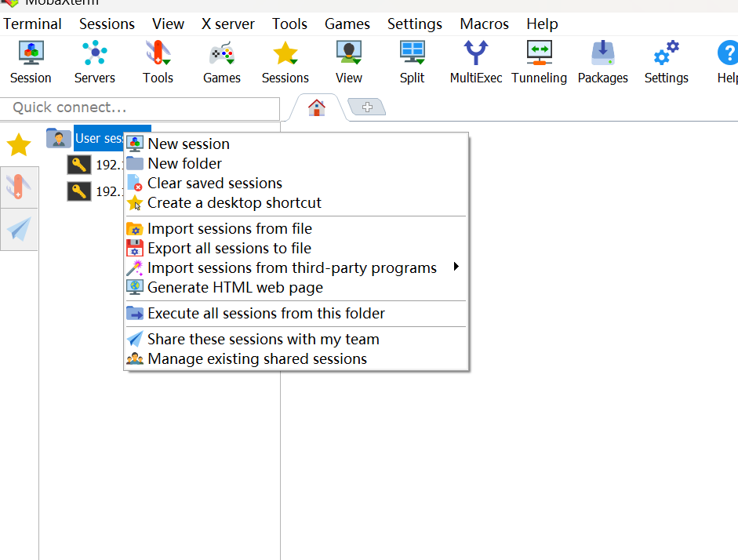Open the View menu in menu bar
Image resolution: width=738 pixels, height=560 pixels.
168,24
